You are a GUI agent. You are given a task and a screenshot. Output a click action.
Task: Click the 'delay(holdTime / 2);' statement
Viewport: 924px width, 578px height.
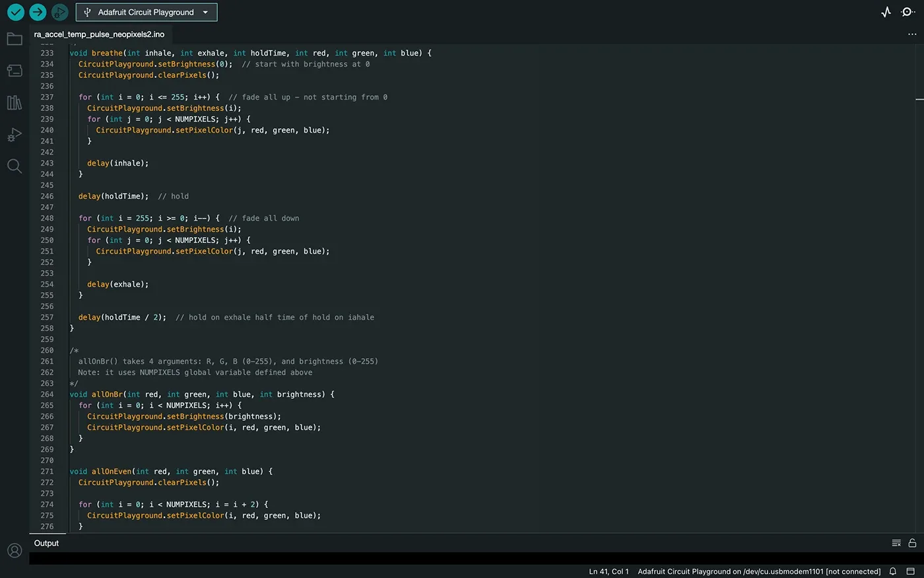coord(122,317)
